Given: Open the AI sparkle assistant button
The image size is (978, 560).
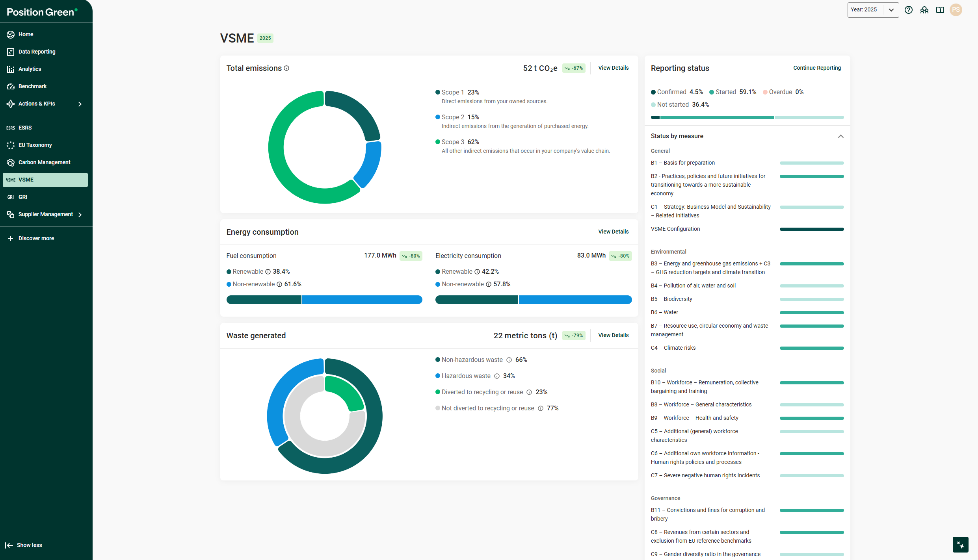Looking at the screenshot, I should (x=960, y=545).
